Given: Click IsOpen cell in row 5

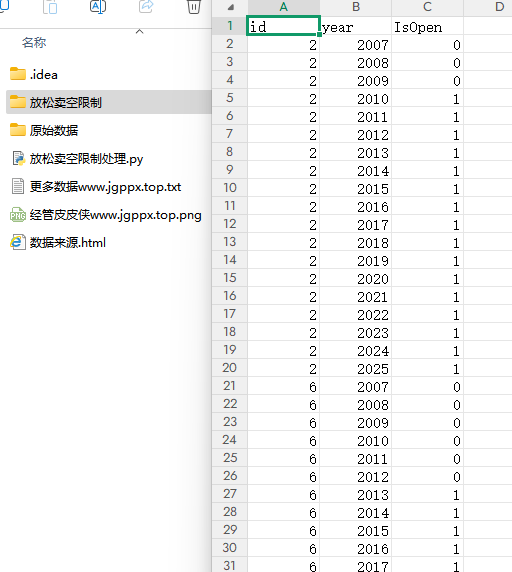Looking at the screenshot, I should pyautogui.click(x=427, y=98).
